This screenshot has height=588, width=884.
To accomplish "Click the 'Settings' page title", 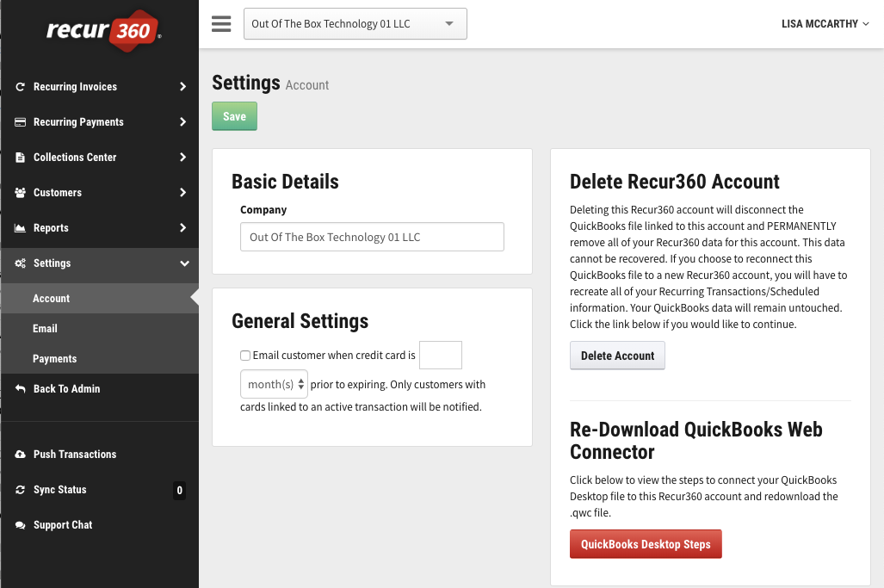I will pyautogui.click(x=246, y=83).
